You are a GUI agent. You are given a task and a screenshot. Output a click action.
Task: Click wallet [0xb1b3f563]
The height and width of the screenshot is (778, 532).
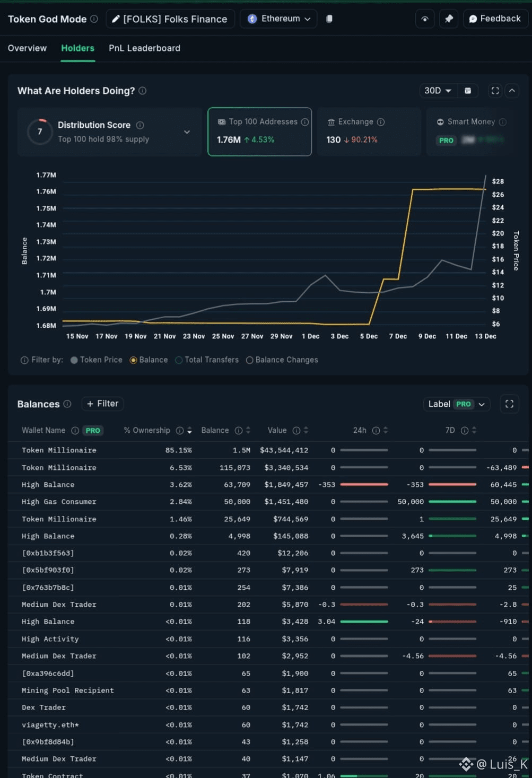pos(48,553)
